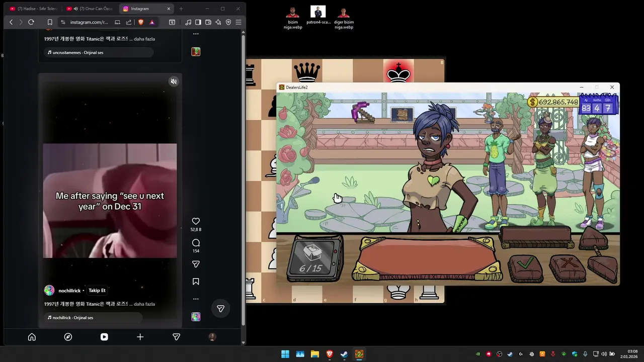Expand caption with lower 'daha fazla'

coord(144,304)
